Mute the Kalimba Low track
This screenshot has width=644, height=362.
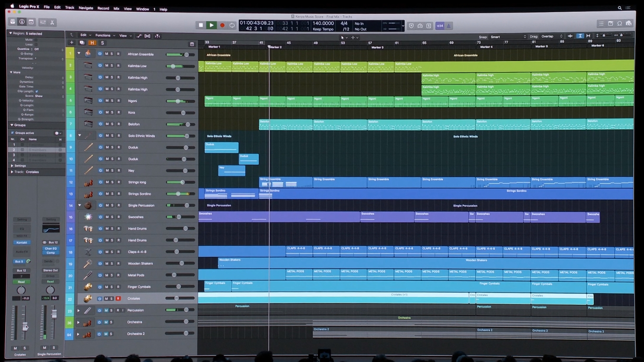pyautogui.click(x=107, y=66)
